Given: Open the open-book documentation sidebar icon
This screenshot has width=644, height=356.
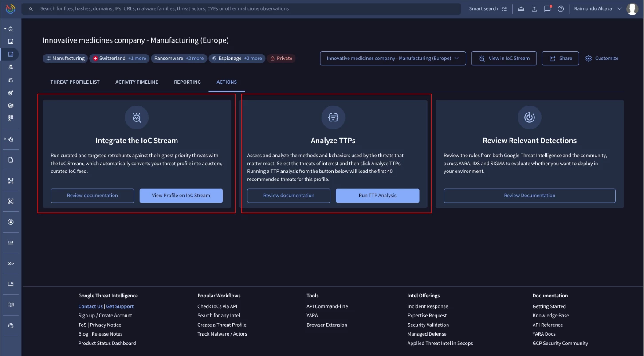Looking at the screenshot, I should tap(11, 305).
